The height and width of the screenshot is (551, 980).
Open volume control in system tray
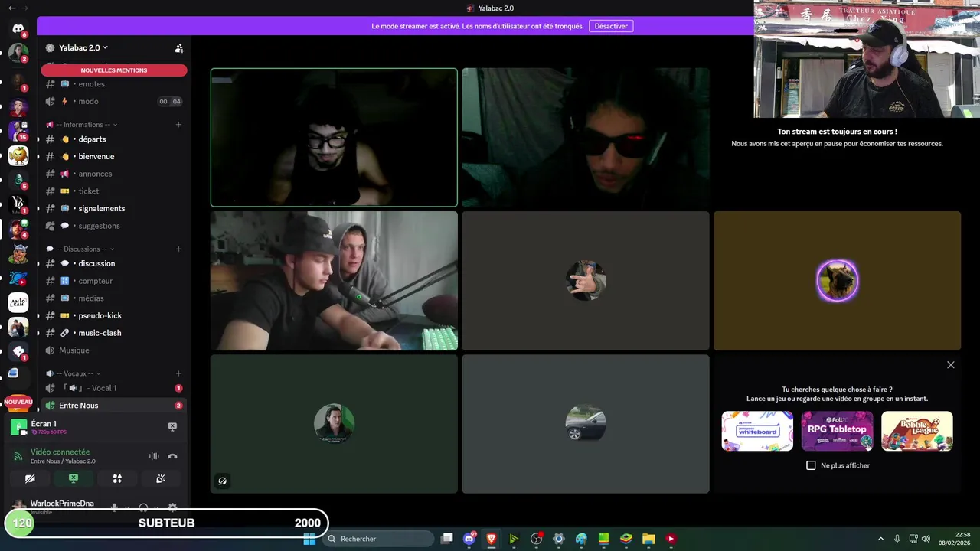(x=926, y=539)
